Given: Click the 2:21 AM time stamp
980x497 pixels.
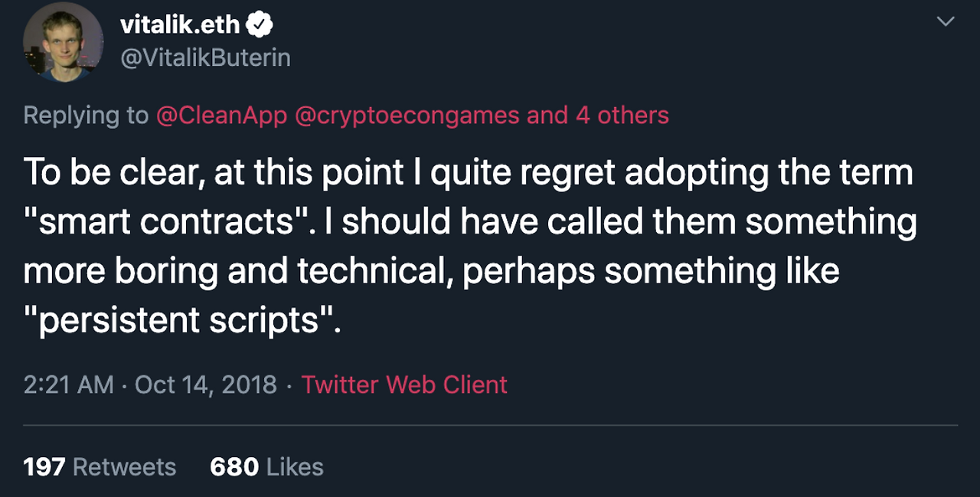Looking at the screenshot, I should click(68, 384).
